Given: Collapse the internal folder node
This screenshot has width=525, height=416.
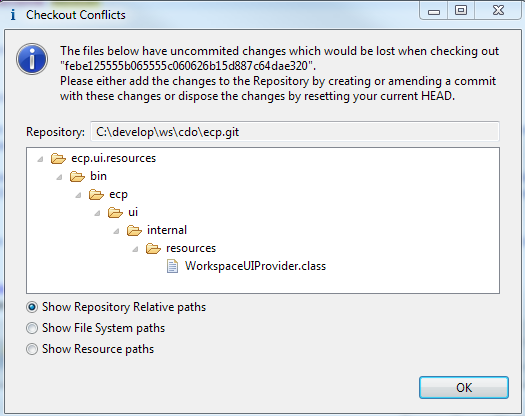Looking at the screenshot, I should (x=117, y=231).
